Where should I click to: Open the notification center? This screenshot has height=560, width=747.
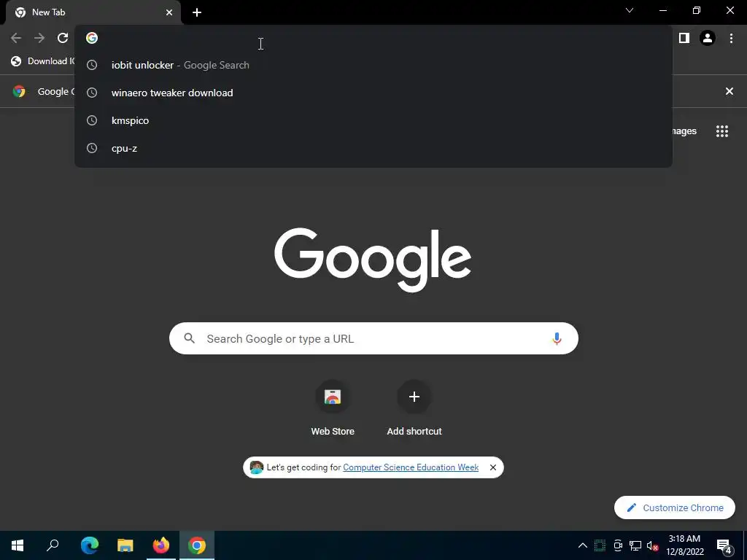(x=724, y=546)
